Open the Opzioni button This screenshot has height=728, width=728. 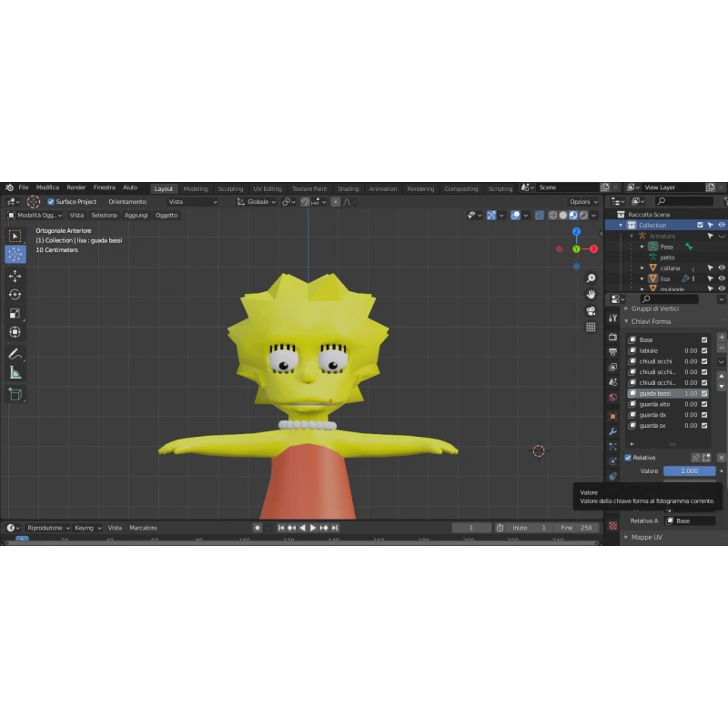point(583,201)
